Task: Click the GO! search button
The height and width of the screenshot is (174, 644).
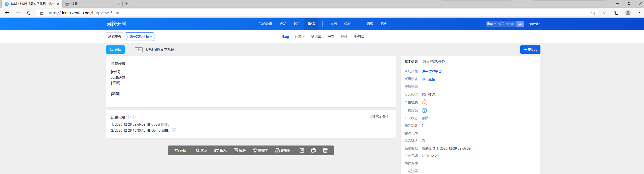Action: [x=520, y=24]
